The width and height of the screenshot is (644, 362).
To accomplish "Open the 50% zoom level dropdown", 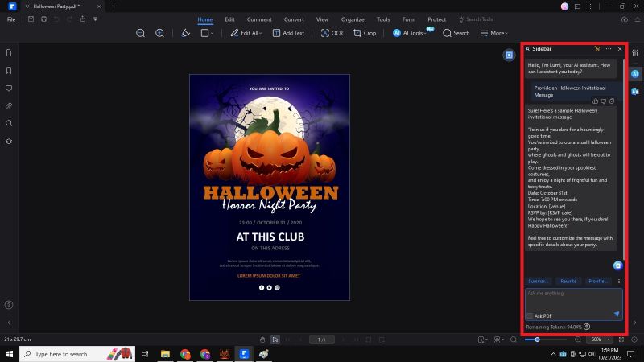I will [x=599, y=340].
